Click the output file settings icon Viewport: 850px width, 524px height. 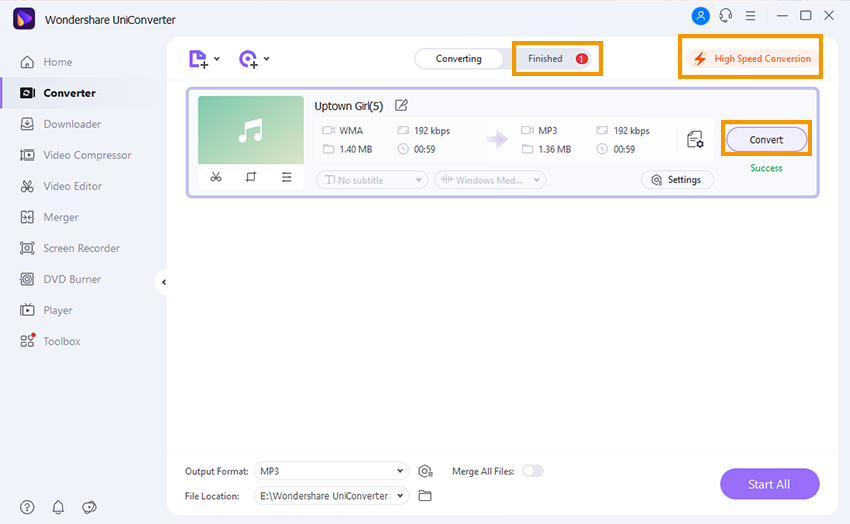695,139
